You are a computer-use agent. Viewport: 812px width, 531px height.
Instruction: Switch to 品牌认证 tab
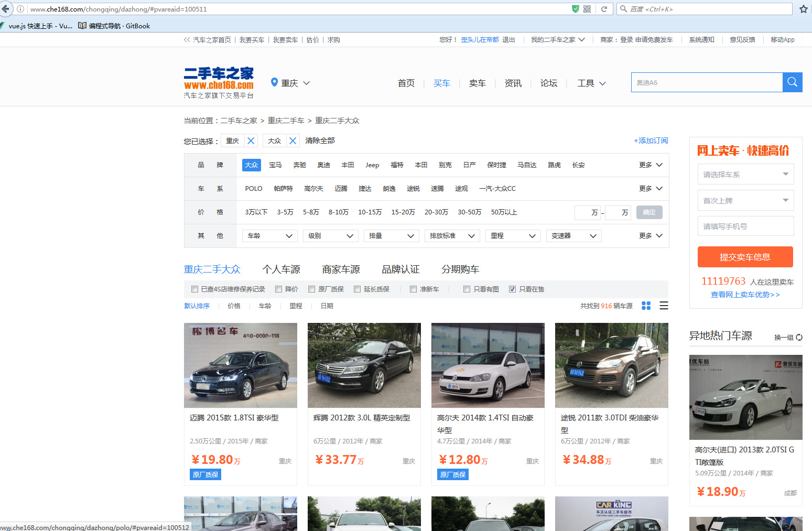click(401, 269)
